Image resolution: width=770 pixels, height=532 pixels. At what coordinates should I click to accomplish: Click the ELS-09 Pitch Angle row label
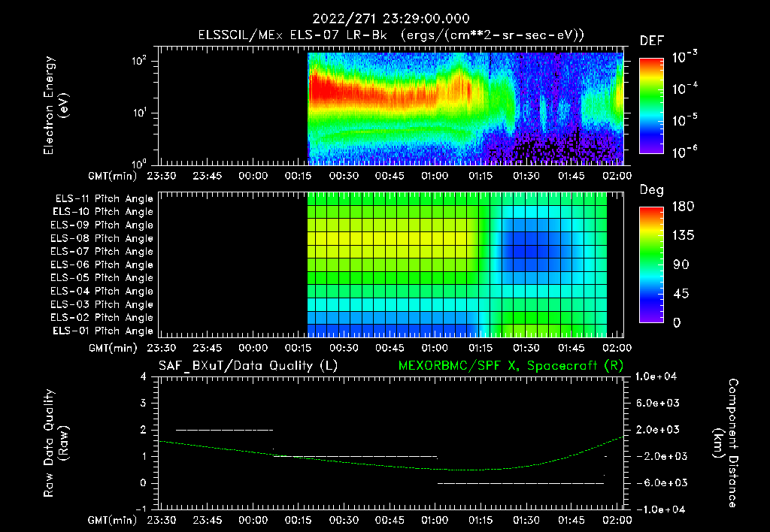(x=102, y=225)
